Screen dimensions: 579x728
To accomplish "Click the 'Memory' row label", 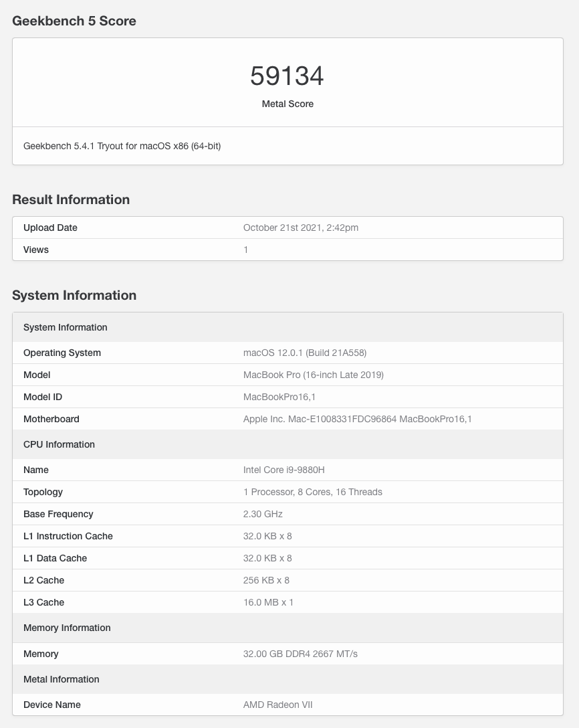I will click(41, 654).
